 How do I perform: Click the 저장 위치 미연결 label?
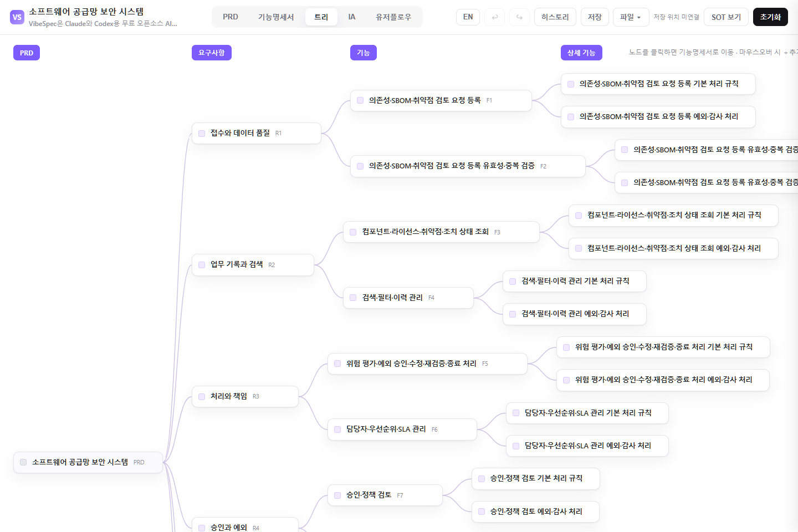click(676, 17)
